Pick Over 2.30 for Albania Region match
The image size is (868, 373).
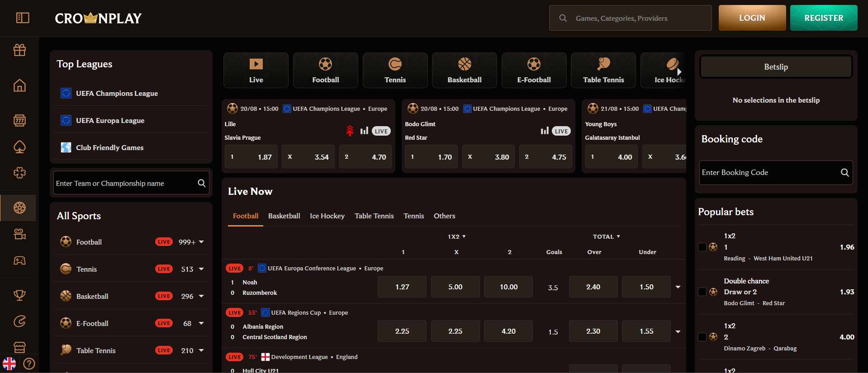(x=593, y=331)
